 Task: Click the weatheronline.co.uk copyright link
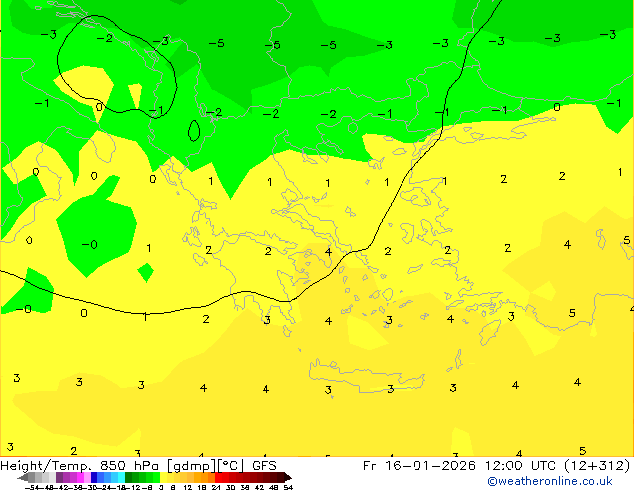[x=550, y=482]
